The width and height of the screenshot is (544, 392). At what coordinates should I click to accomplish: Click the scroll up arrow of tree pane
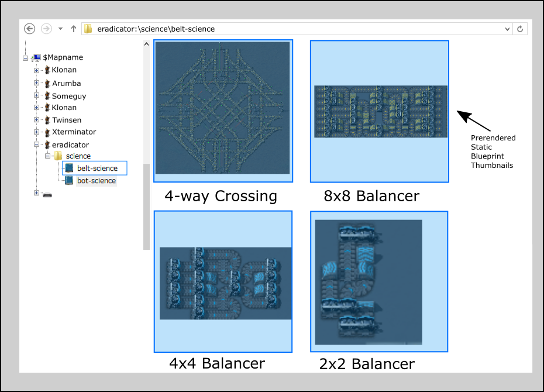[x=146, y=44]
